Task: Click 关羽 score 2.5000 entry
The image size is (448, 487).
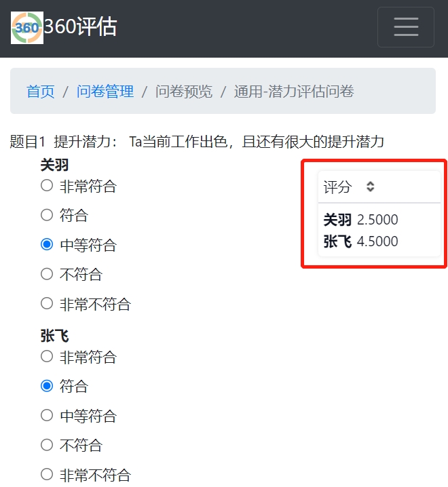Action: tap(360, 220)
